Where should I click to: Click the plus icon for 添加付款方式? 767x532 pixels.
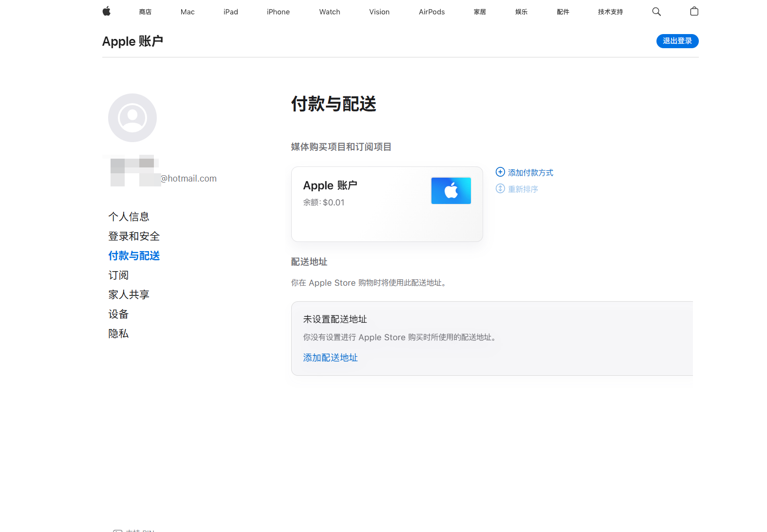pyautogui.click(x=500, y=172)
